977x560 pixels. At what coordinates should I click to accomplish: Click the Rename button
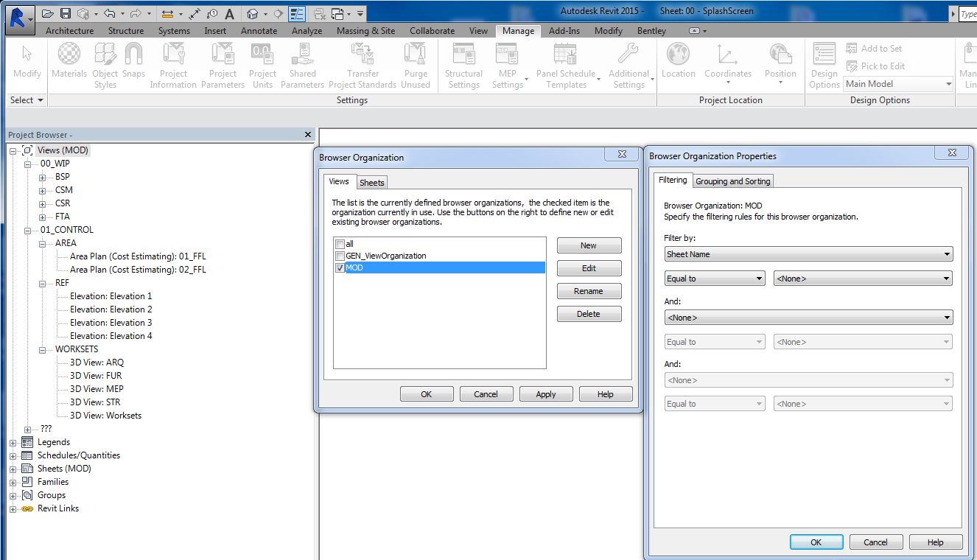[x=589, y=291]
